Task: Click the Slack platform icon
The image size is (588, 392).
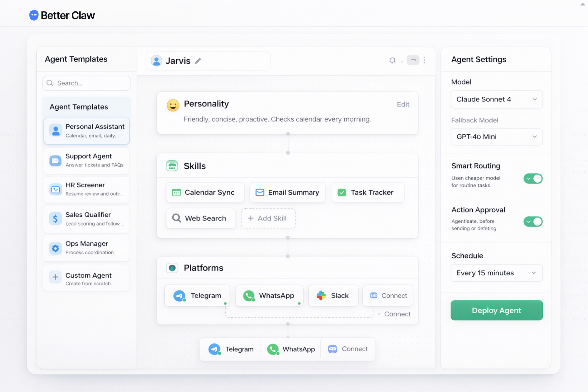Action: (321, 295)
